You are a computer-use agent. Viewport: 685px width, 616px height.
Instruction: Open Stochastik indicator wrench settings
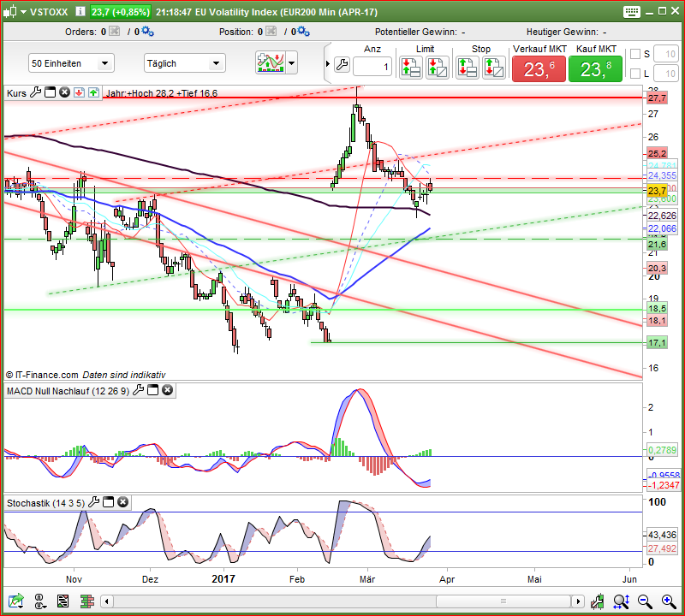[93, 502]
